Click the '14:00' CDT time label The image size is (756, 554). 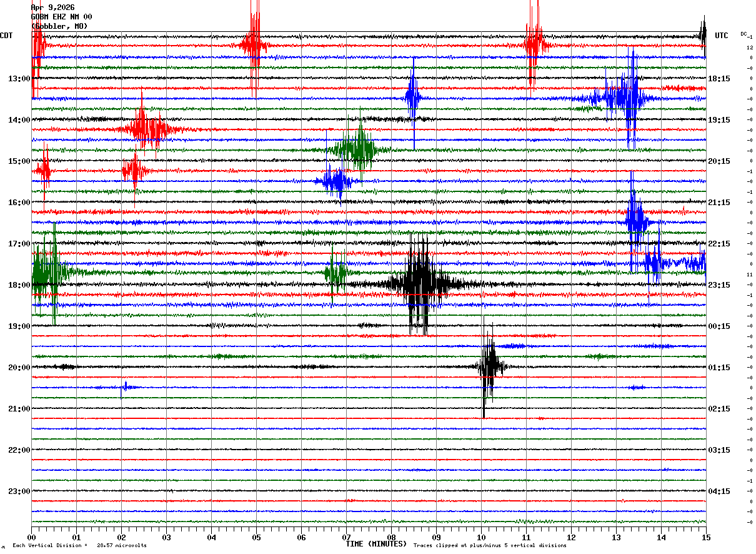19,120
